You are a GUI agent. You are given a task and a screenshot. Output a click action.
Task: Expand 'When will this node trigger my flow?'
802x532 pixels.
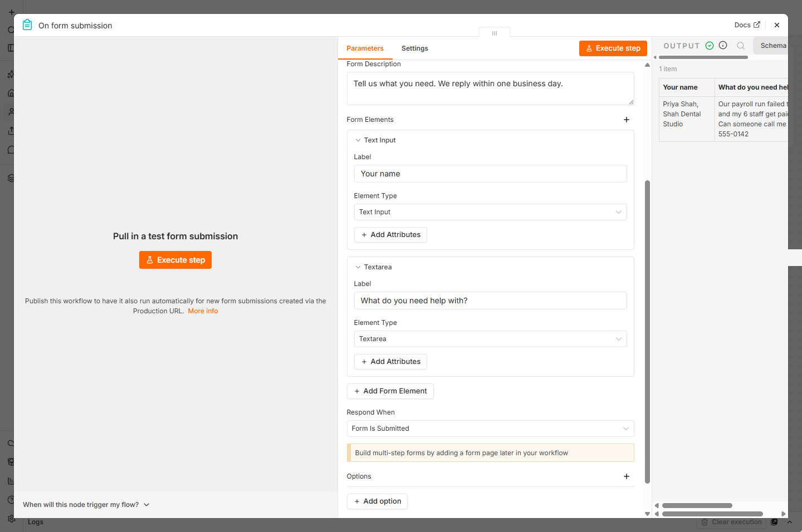pos(86,505)
